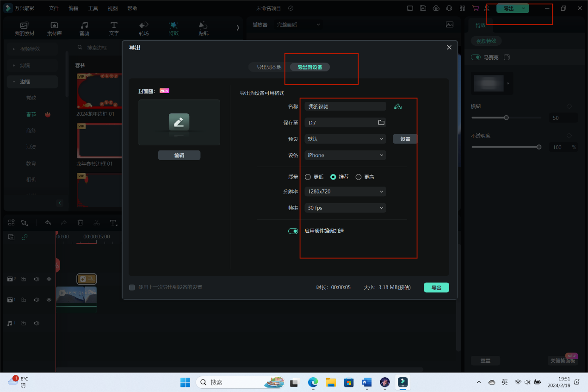This screenshot has width=588, height=392.
Task: Click the shopping cart icon in title bar
Action: pyautogui.click(x=475, y=8)
